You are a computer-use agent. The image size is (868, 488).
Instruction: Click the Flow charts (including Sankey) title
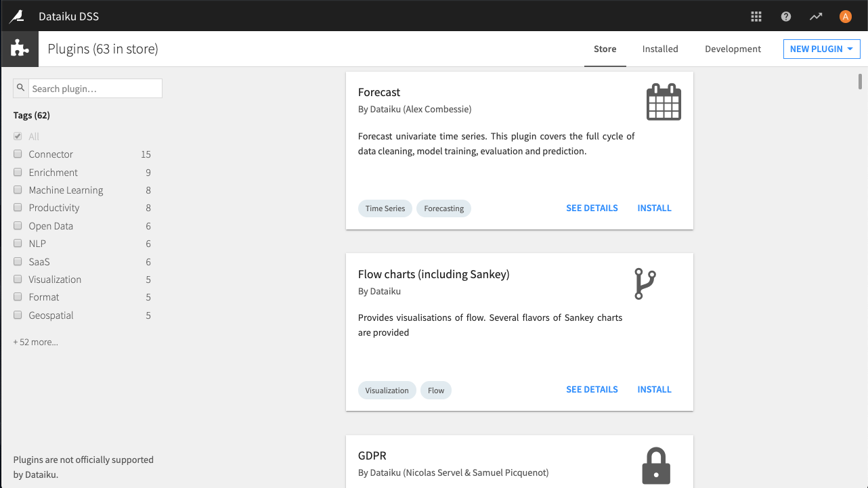[433, 274]
